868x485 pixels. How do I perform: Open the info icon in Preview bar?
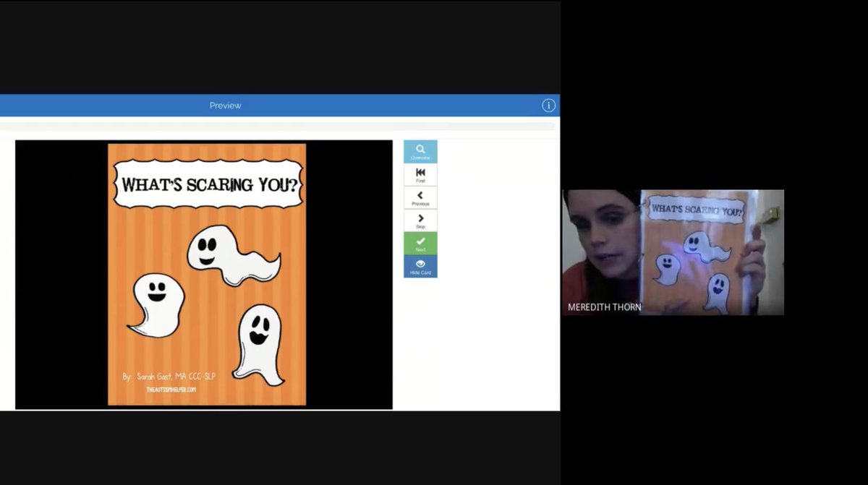(548, 106)
